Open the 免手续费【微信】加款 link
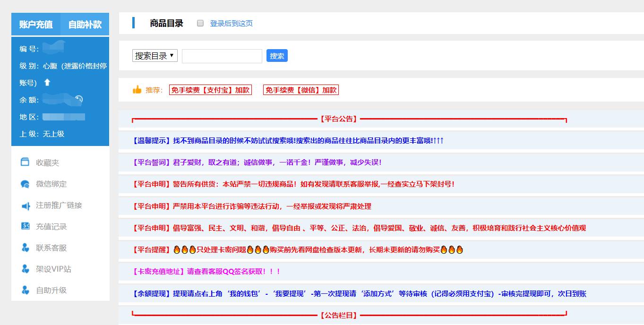 pos(301,89)
